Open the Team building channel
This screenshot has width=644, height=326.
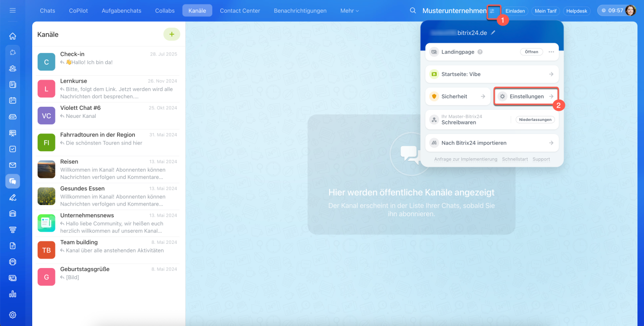108,250
